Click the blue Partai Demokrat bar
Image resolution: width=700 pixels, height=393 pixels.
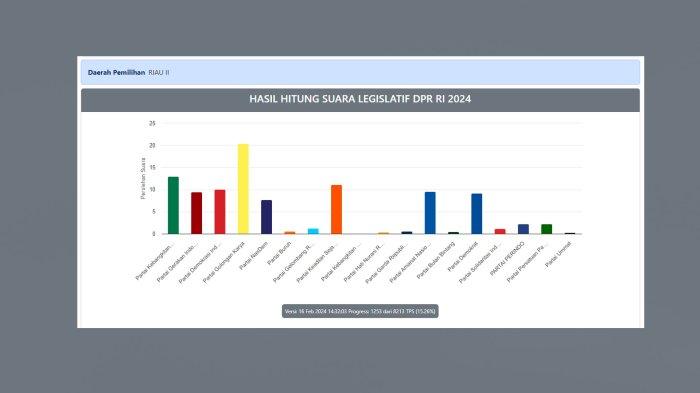coord(477,214)
